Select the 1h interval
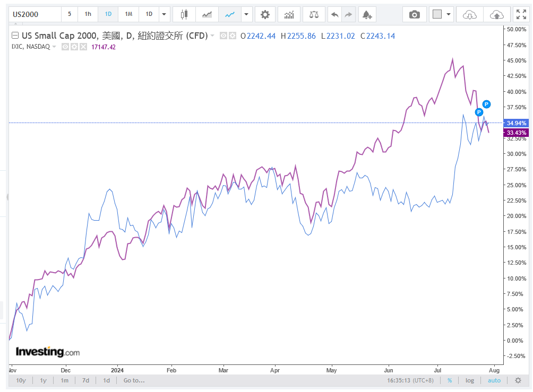Screen dimensions: 533x392 (x=88, y=14)
